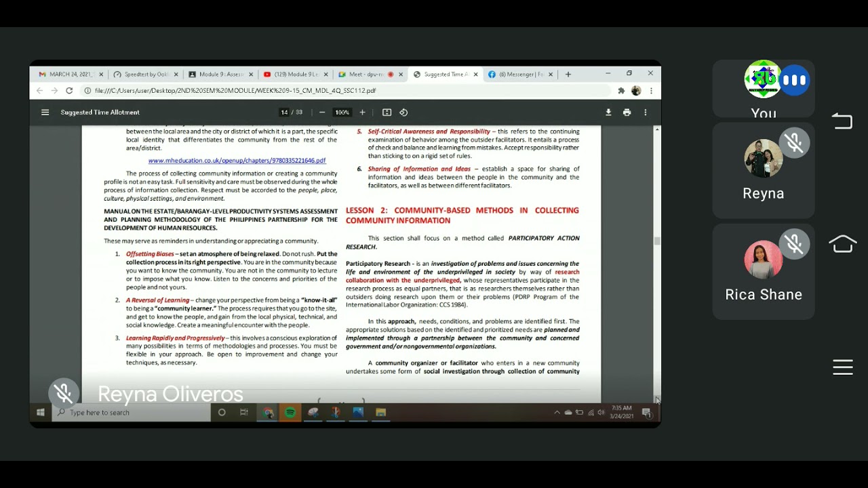This screenshot has height=488, width=868.
Task: Download the PDF file
Action: [608, 113]
